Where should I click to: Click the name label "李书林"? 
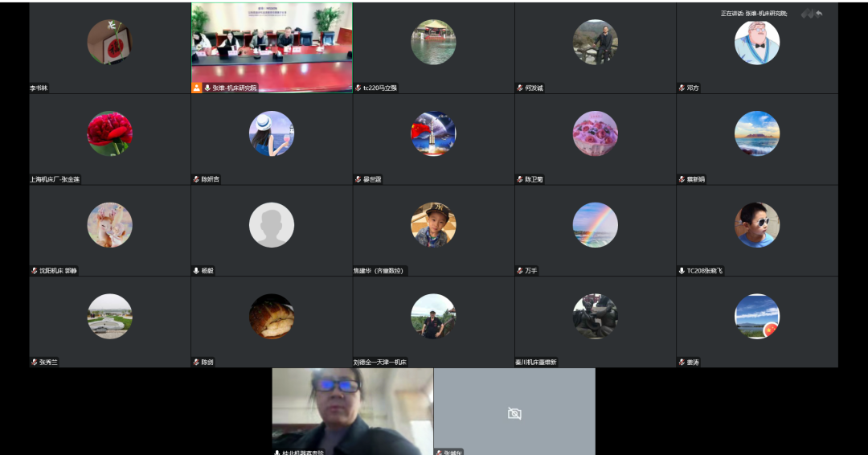coord(39,88)
